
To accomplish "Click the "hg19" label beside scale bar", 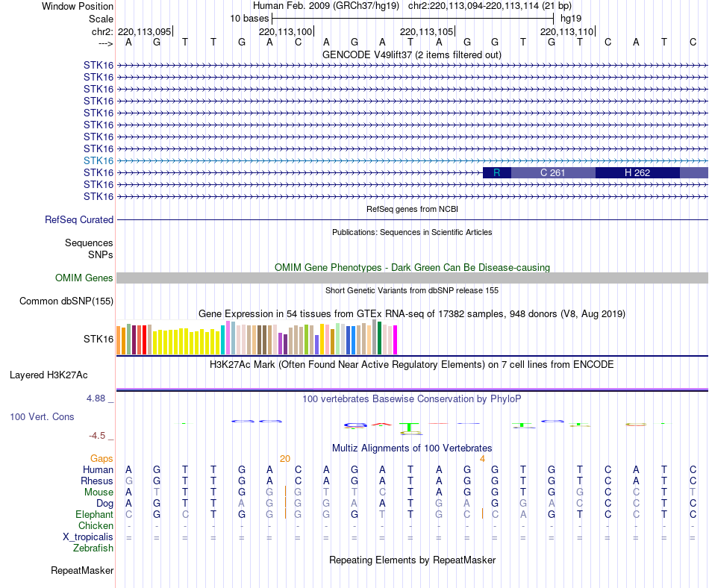I will click(x=571, y=19).
